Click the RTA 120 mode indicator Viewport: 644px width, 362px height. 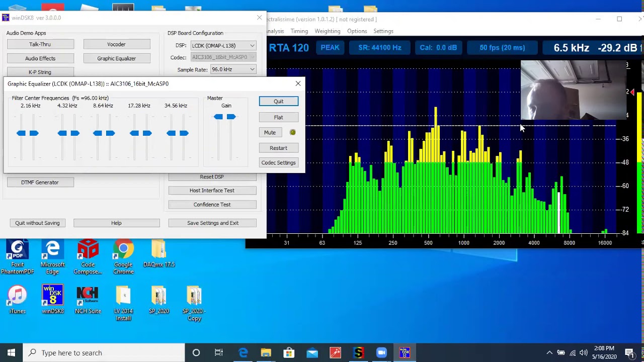click(289, 48)
